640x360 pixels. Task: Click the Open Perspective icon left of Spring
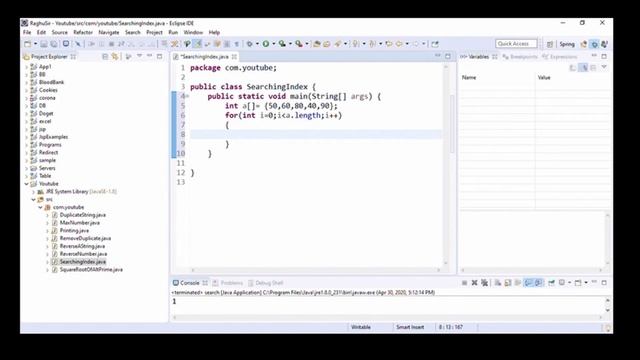[x=550, y=44]
